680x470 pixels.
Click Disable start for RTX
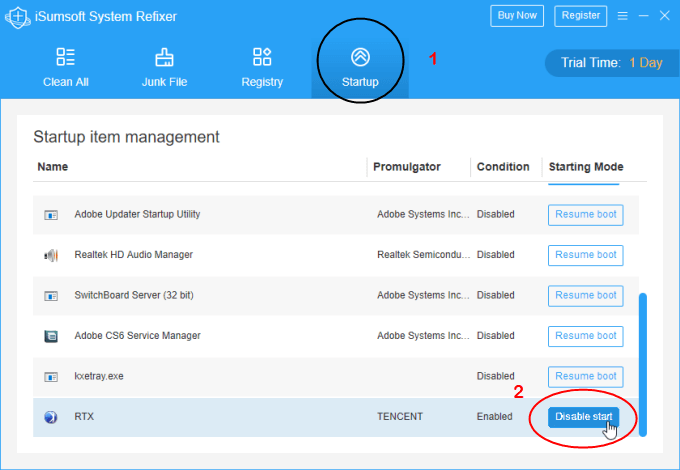(x=583, y=417)
